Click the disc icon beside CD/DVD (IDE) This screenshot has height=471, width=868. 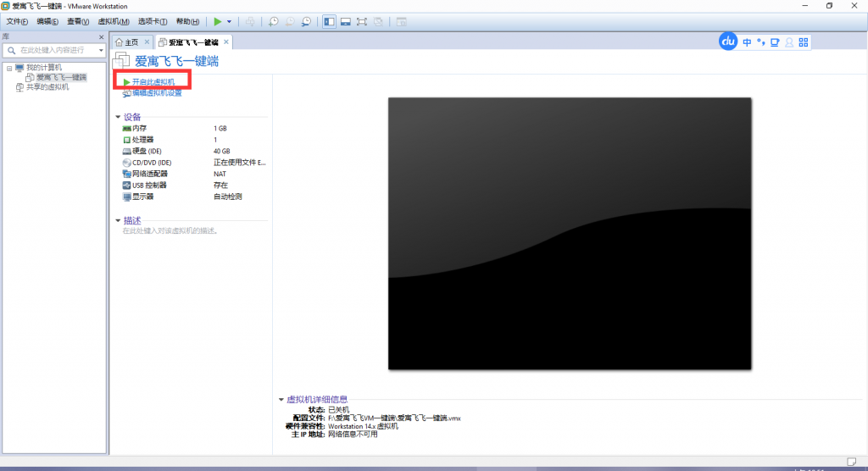click(127, 163)
